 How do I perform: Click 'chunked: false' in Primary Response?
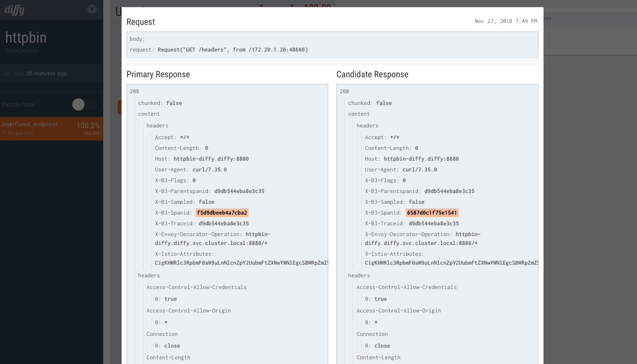(x=160, y=103)
